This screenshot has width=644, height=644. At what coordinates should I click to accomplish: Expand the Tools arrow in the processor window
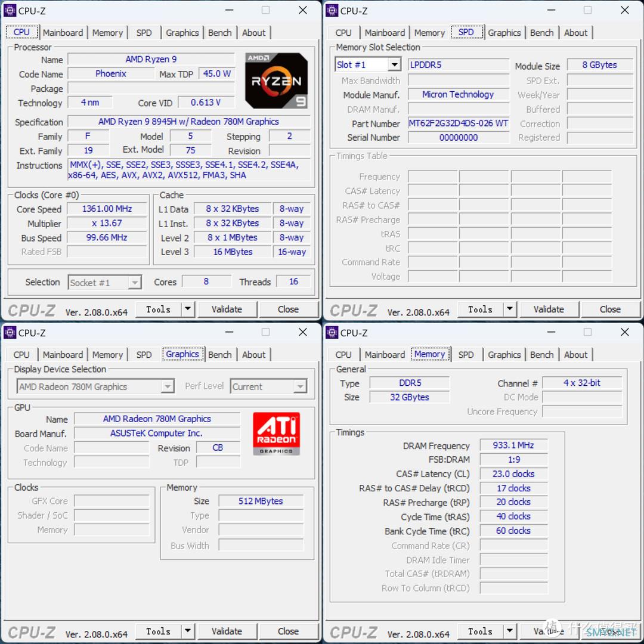tap(187, 309)
